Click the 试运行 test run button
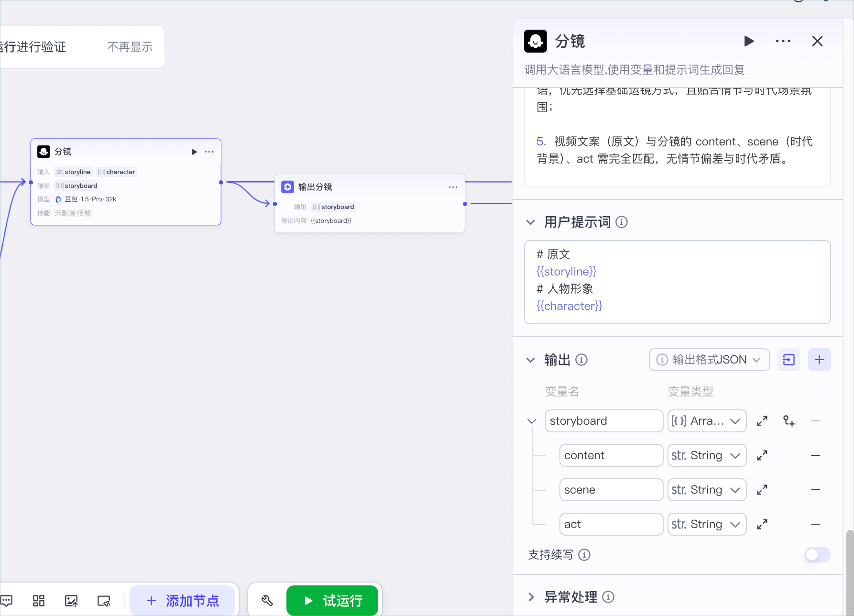This screenshot has width=854, height=616. (x=332, y=601)
